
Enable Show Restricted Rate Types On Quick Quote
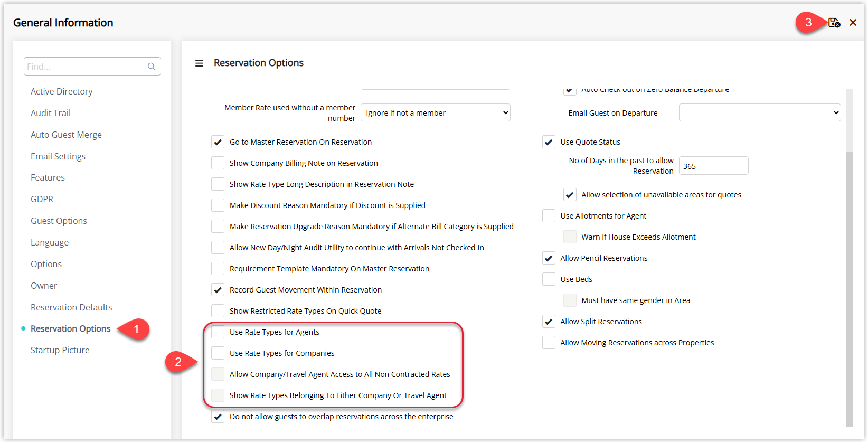tap(218, 311)
